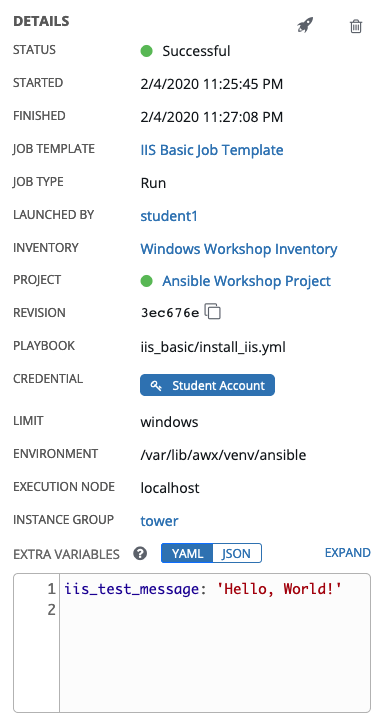Click Student Account credential badge
The image size is (384, 727).
207,385
